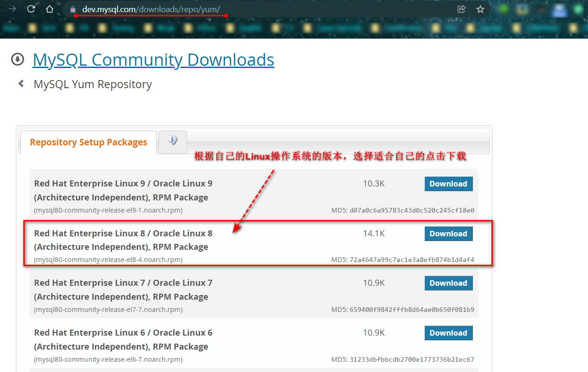
Task: Open MySQL Community Downloads link
Action: click(x=153, y=60)
